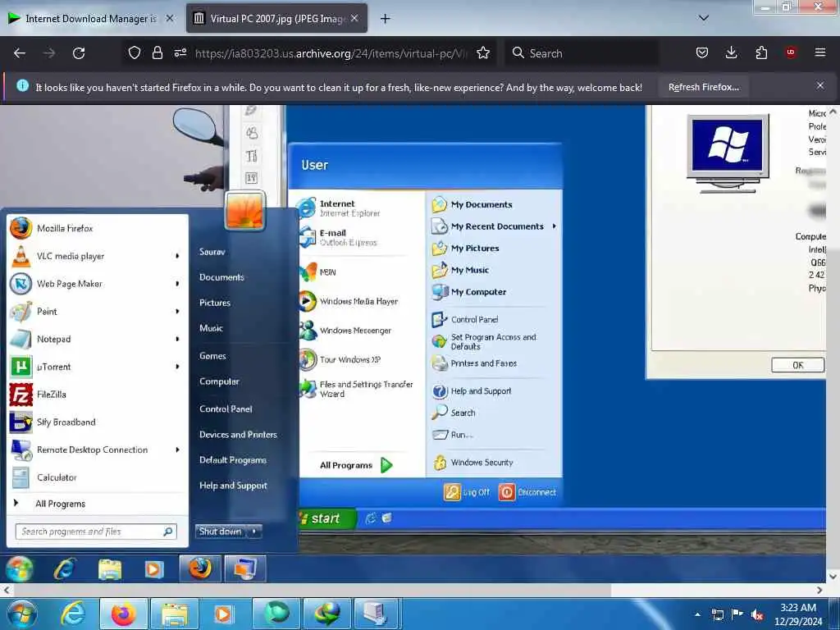
Task: Click the green XP start button
Action: click(326, 518)
